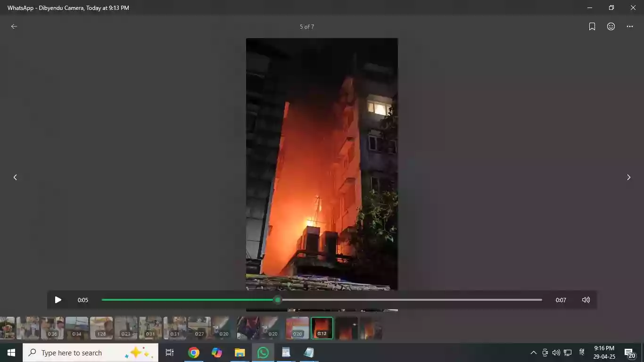Screen dimensions: 644x362
Task: Open the three-dots more options menu
Action: tap(630, 26)
